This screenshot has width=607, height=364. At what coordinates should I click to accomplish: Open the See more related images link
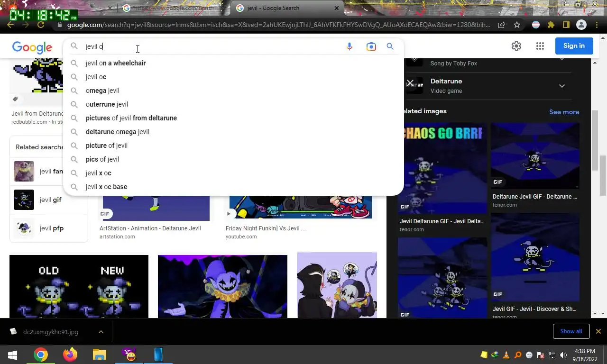[x=564, y=112]
